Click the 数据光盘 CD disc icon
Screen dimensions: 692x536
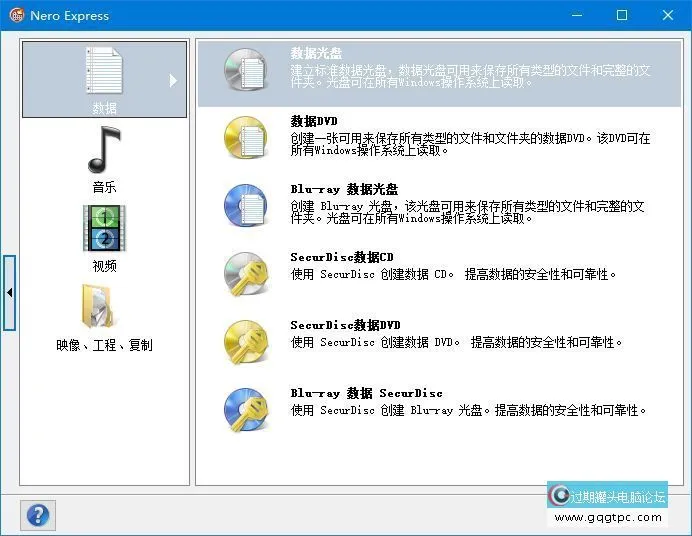[x=246, y=70]
